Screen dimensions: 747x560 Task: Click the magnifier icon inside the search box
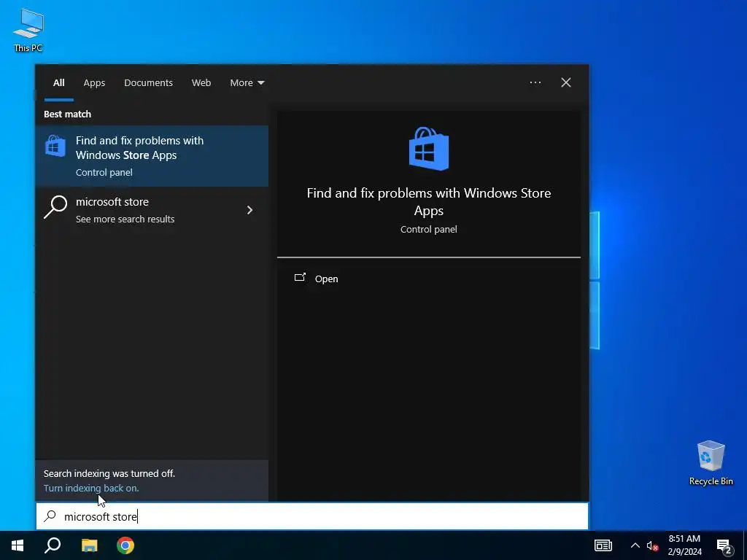[50, 516]
